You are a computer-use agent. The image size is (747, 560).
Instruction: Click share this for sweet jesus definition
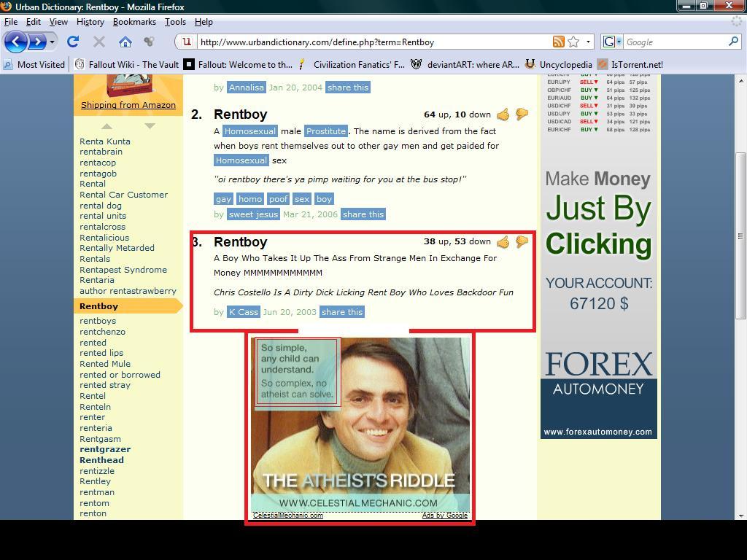(363, 214)
